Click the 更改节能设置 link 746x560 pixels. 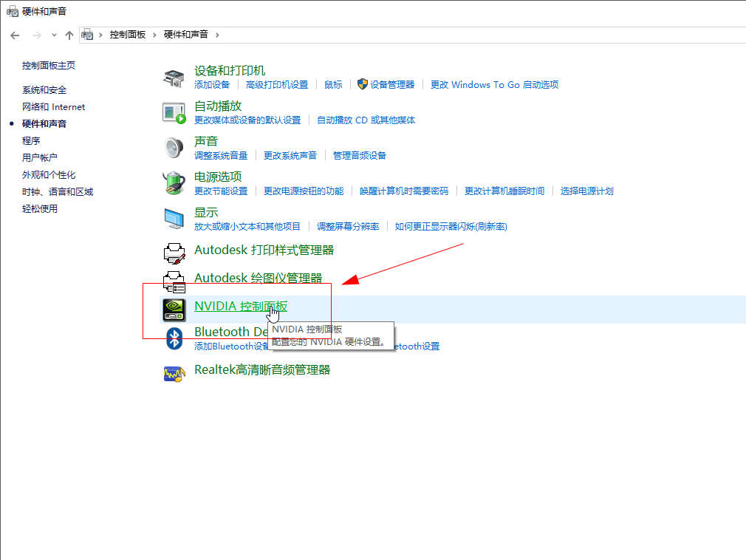point(221,191)
